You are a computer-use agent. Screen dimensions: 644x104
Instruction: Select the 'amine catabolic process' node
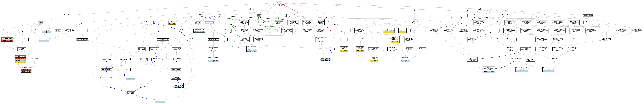[x=573, y=40]
